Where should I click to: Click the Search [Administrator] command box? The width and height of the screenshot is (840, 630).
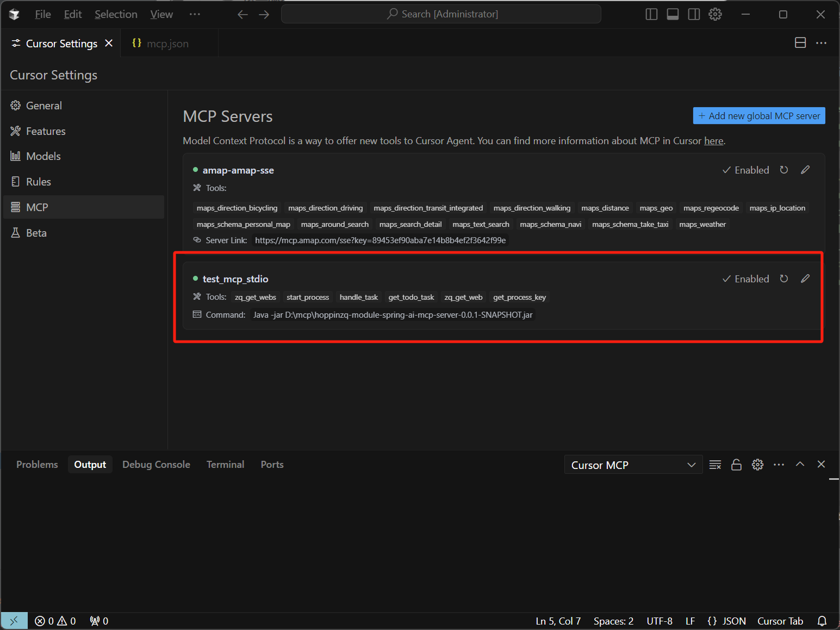pos(441,14)
